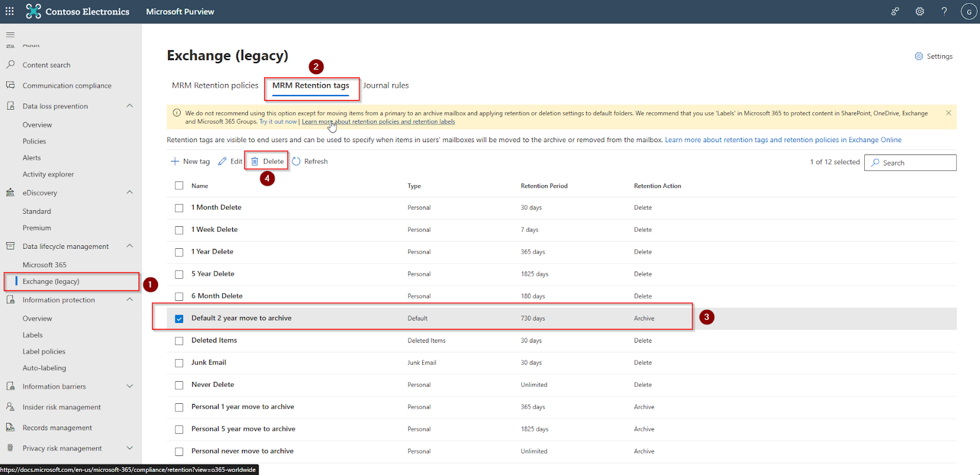The image size is (980, 475).
Task: Click the Content search magnifier icon
Action: pyautogui.click(x=10, y=64)
